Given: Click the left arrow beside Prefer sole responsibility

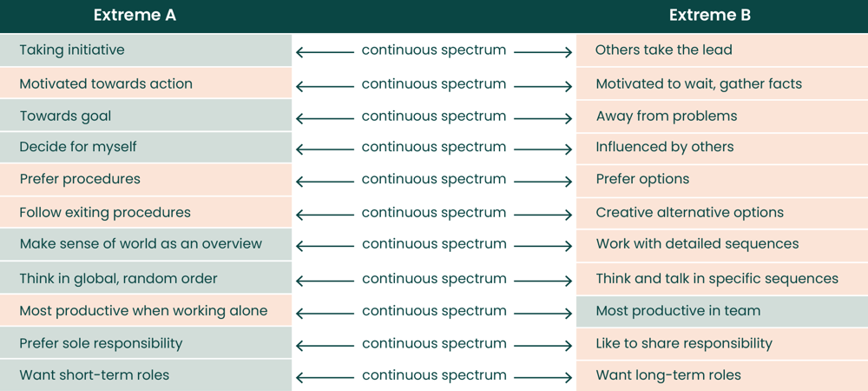Looking at the screenshot, I should [324, 347].
